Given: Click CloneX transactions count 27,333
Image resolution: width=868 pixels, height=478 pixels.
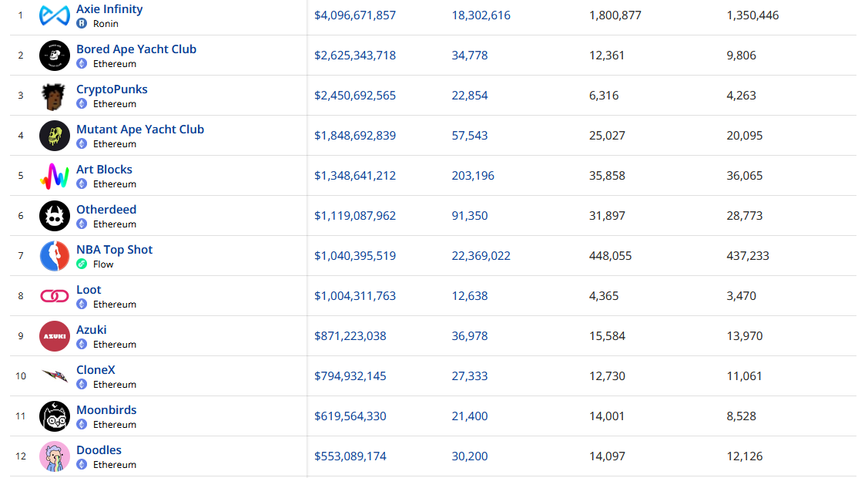Looking at the screenshot, I should point(470,376).
